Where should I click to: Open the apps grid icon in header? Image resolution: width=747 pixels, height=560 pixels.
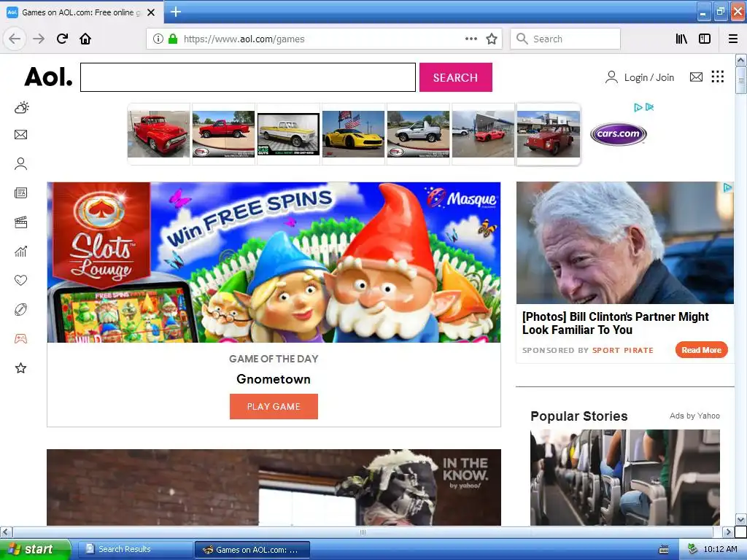[718, 77]
